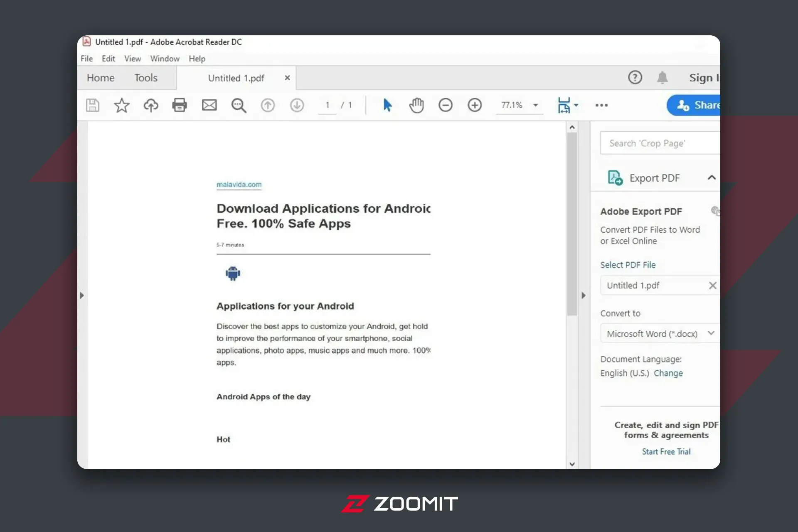The width and height of the screenshot is (798, 532).
Task: Open the find text magnifier icon
Action: coord(239,105)
